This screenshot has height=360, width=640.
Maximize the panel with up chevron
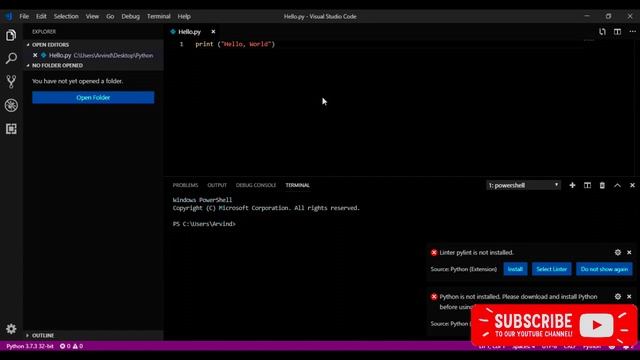click(x=617, y=185)
